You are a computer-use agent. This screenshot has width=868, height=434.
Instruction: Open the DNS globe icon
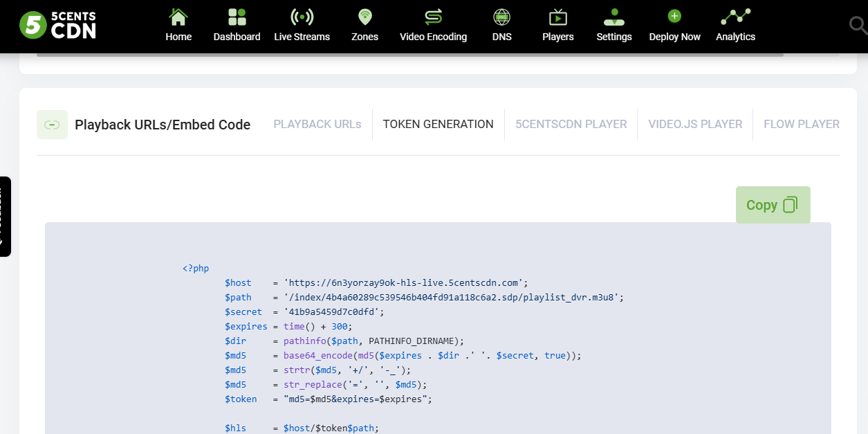pos(502,17)
